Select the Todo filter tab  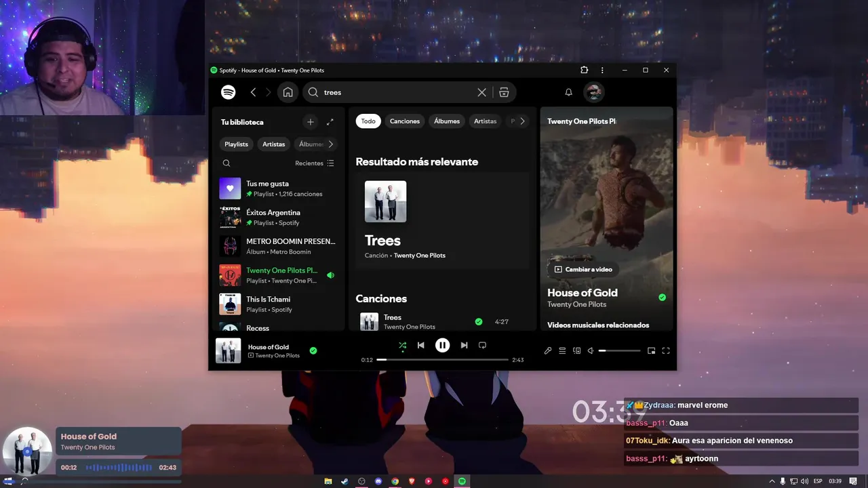[x=368, y=121]
